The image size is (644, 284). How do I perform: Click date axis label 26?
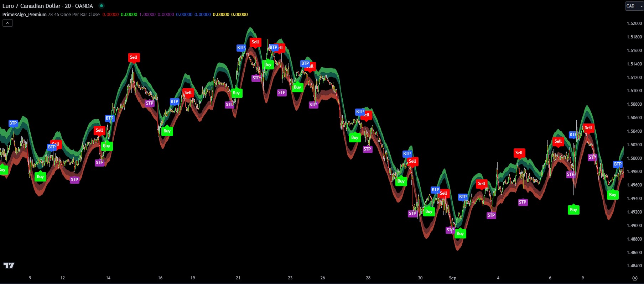(323, 278)
